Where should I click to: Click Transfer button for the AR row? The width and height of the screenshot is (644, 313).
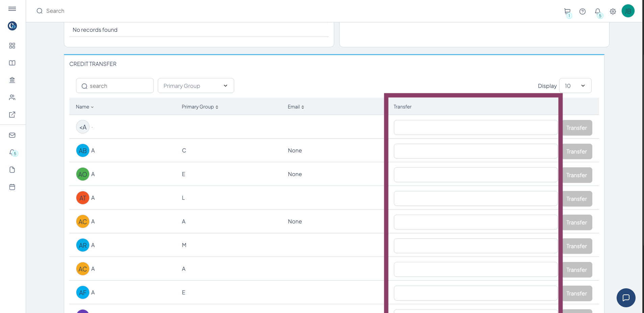[x=577, y=246]
